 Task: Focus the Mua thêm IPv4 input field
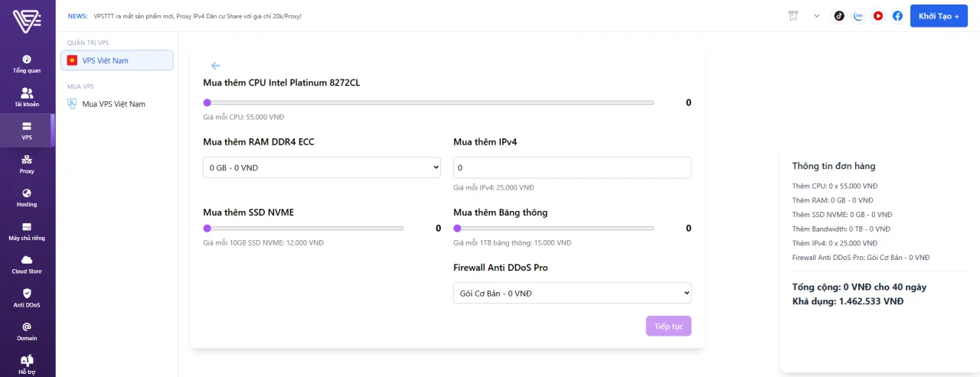point(572,167)
